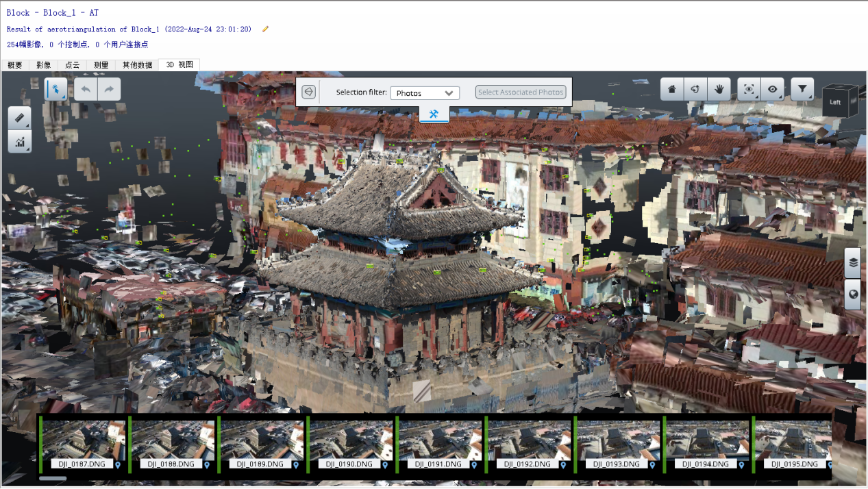Screen dimensions: 868x489
Task: Activate the selection pointer tool
Action: tap(56, 89)
